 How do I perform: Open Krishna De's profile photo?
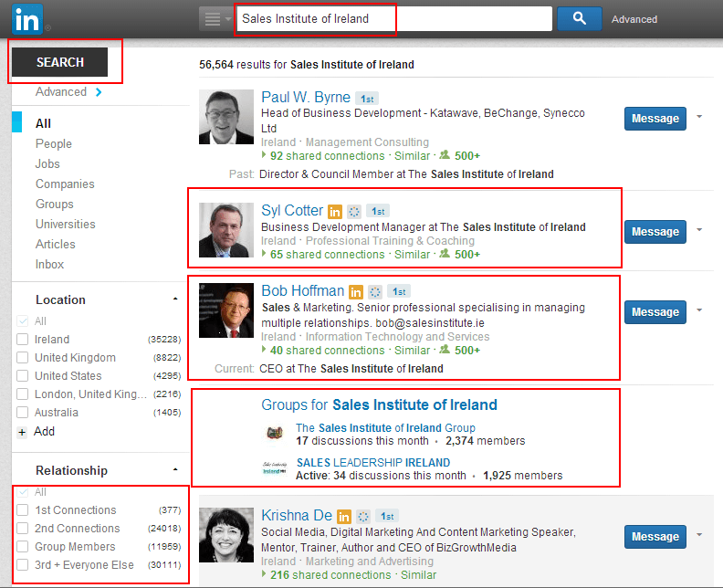(x=226, y=535)
